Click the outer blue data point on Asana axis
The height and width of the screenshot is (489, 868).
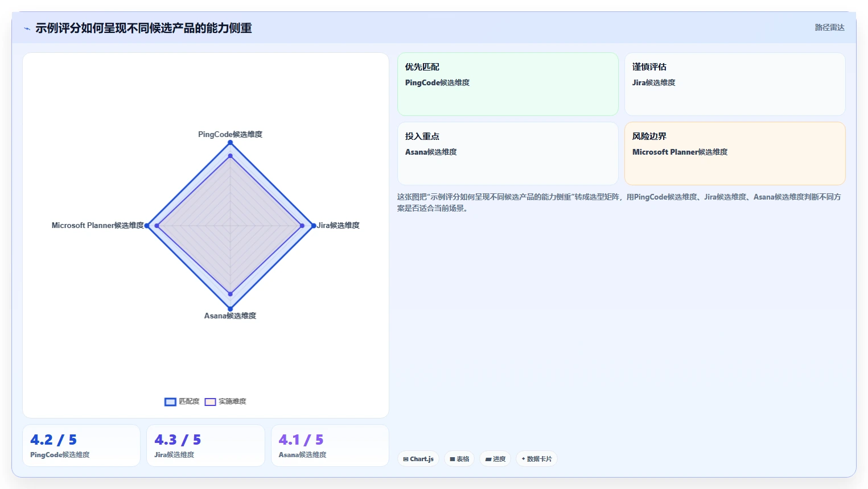(x=231, y=309)
